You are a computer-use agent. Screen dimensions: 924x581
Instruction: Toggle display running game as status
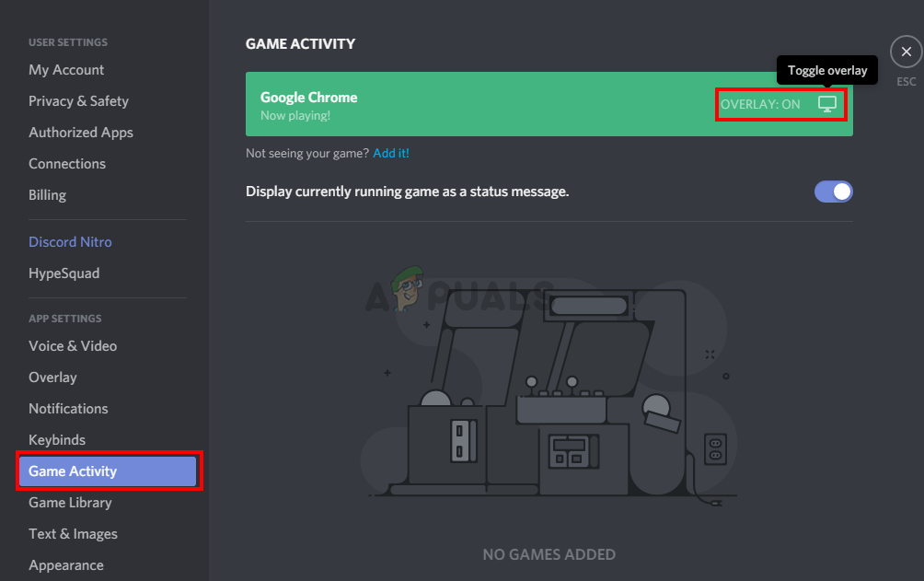click(833, 192)
